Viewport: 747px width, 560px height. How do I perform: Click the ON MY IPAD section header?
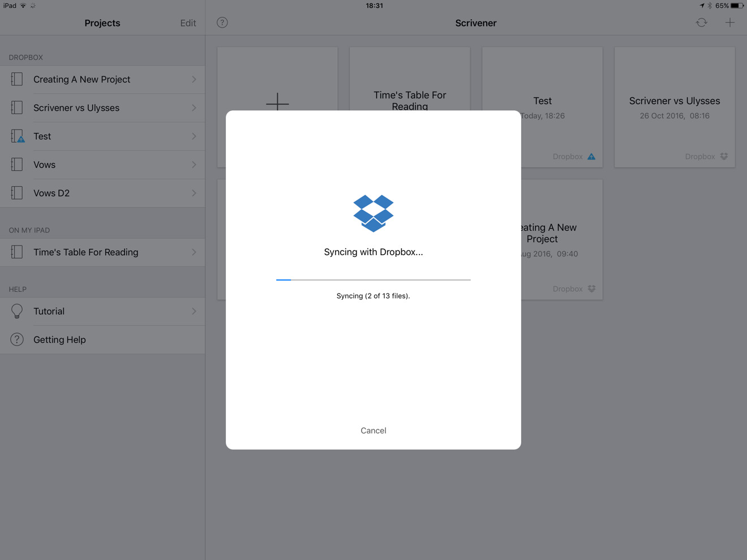tap(29, 230)
